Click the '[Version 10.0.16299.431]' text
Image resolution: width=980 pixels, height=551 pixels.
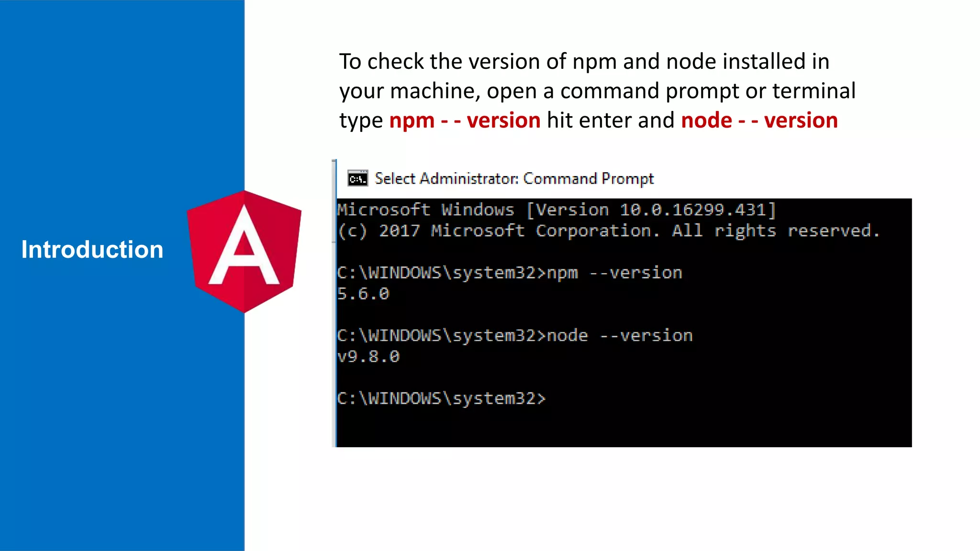point(651,209)
